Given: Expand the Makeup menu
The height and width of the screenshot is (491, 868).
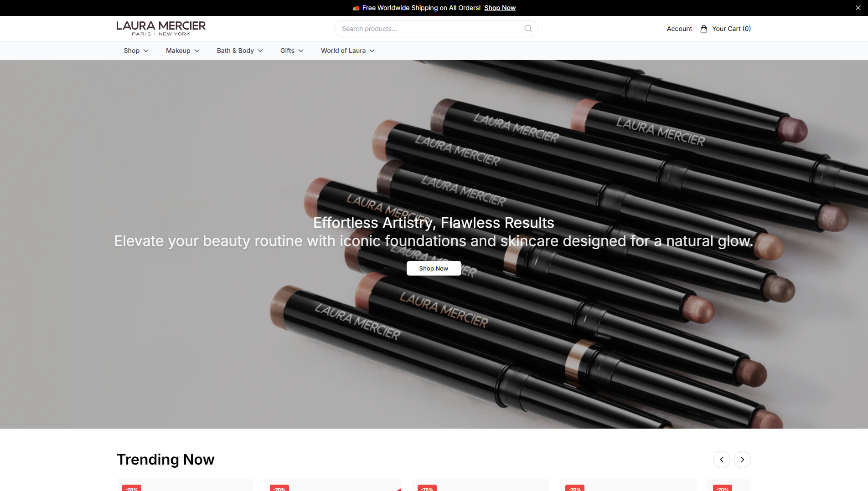Looking at the screenshot, I should [183, 51].
